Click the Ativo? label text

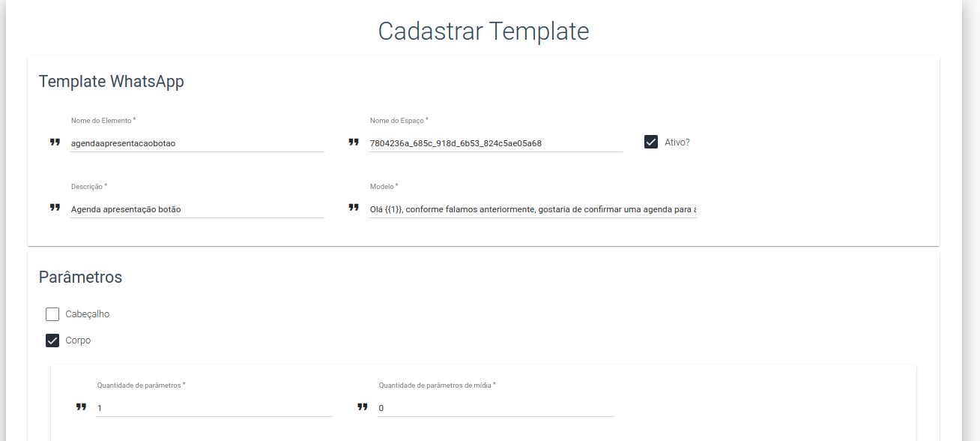(x=677, y=142)
